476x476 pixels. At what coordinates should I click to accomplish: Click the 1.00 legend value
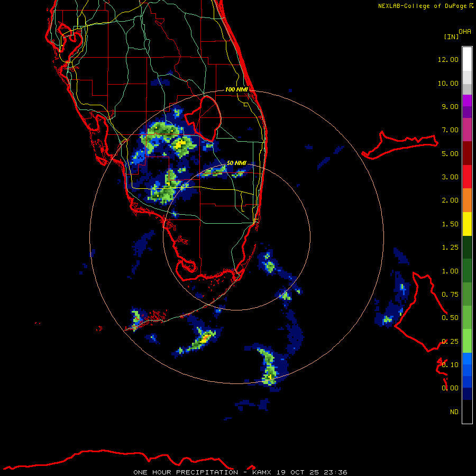point(450,271)
